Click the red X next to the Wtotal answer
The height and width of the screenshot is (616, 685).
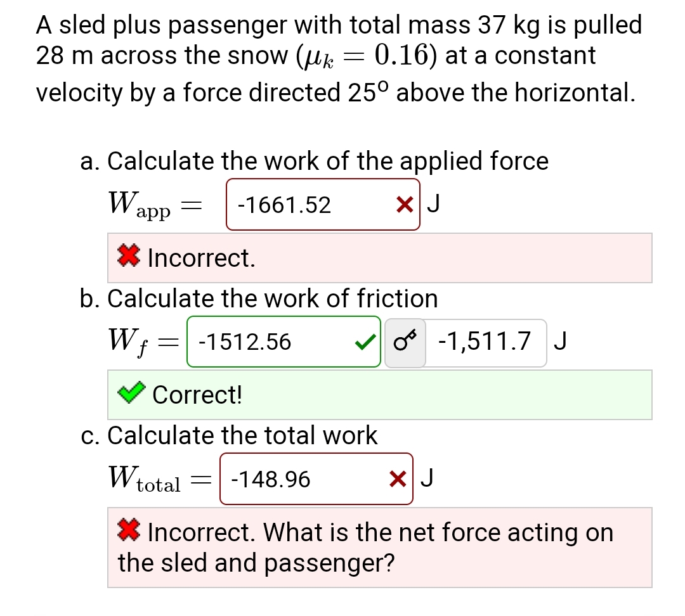(396, 479)
